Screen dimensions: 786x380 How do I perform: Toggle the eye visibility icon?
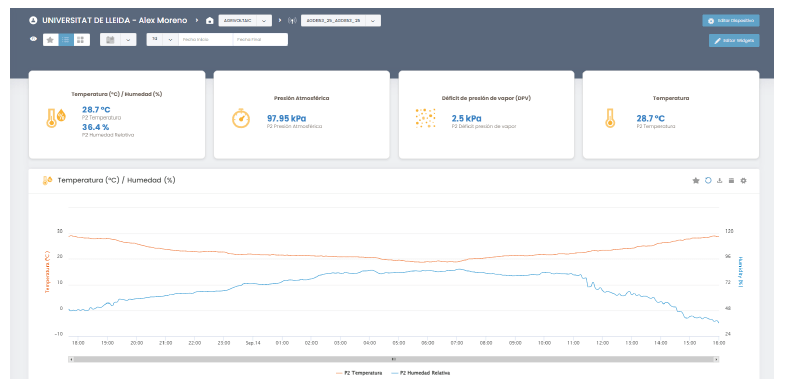point(34,39)
